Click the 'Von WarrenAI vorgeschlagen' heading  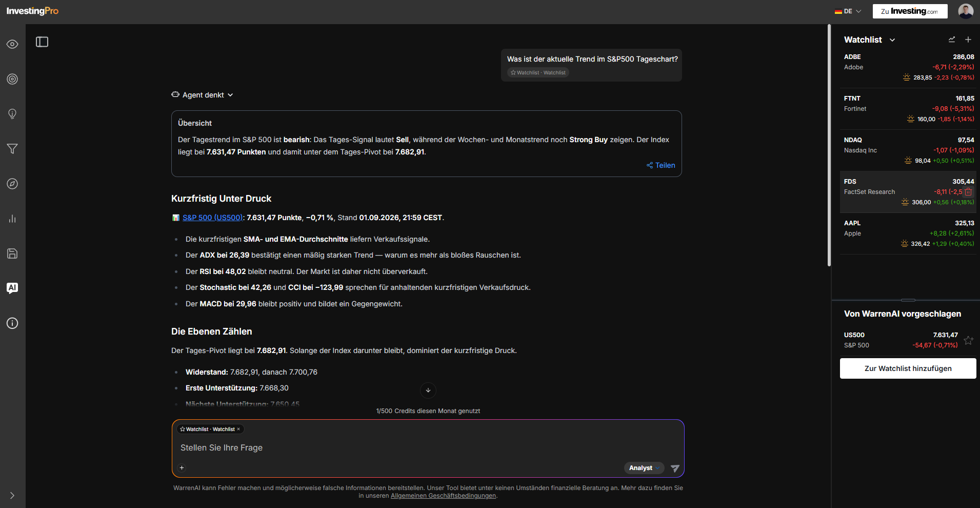click(903, 314)
